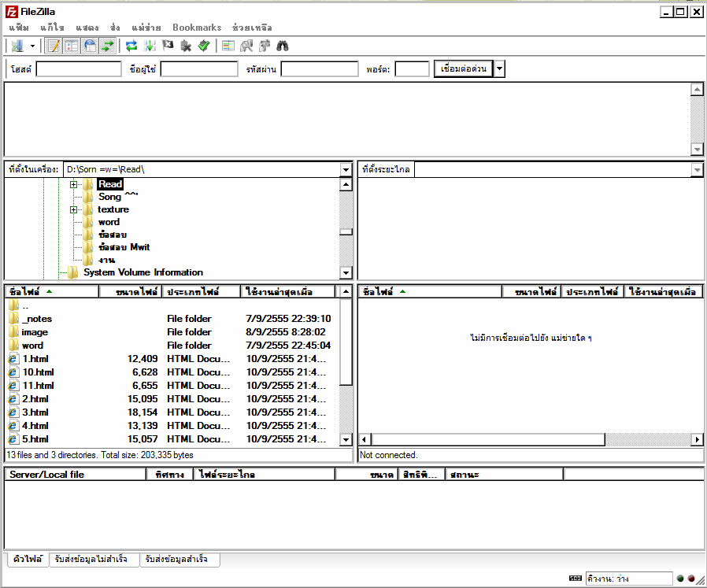
Task: Sort local files by last modified column
Action: click(287, 292)
